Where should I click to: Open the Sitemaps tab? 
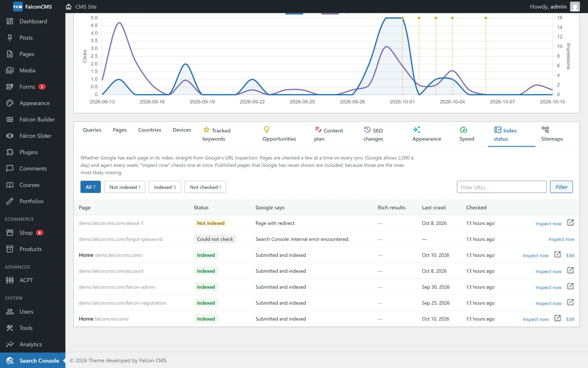(552, 134)
